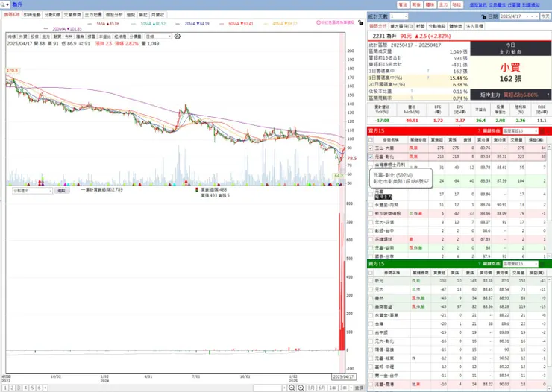This screenshot has height=392, width=552.
Task: Select the 3年 range button
Action: (x=343, y=388)
